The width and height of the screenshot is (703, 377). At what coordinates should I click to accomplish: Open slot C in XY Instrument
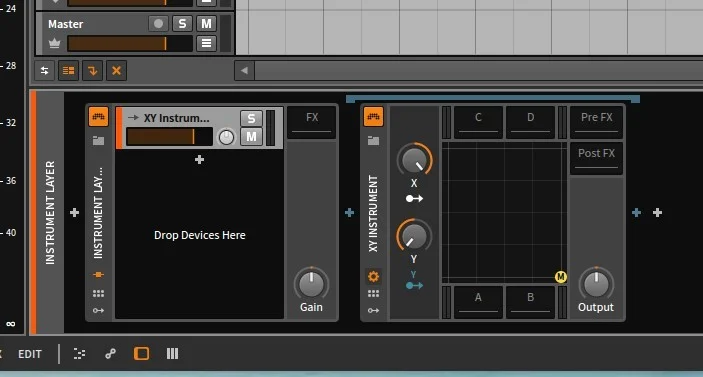(x=478, y=122)
